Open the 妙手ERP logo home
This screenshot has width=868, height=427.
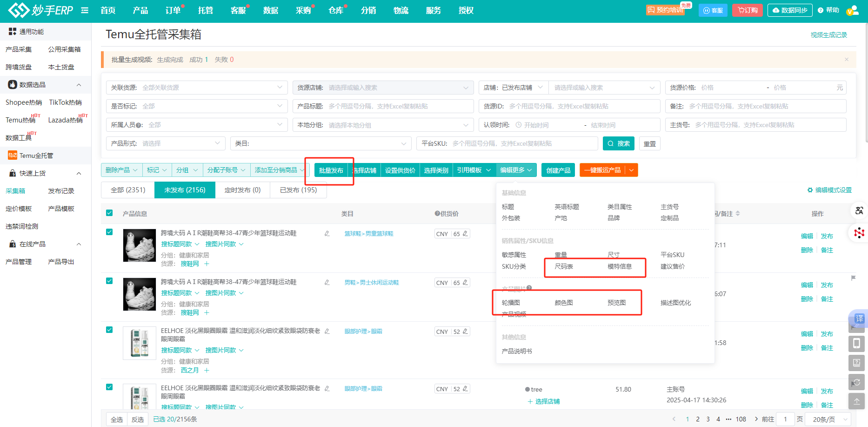tap(40, 10)
